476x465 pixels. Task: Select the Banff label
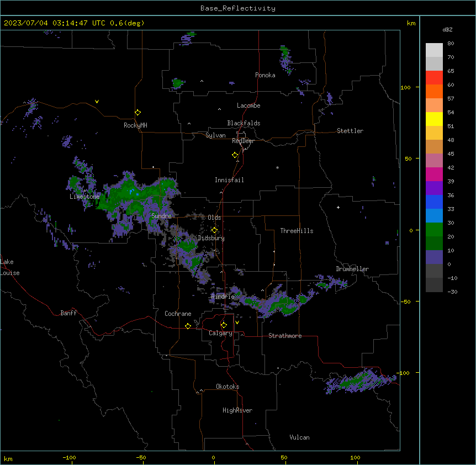(68, 313)
